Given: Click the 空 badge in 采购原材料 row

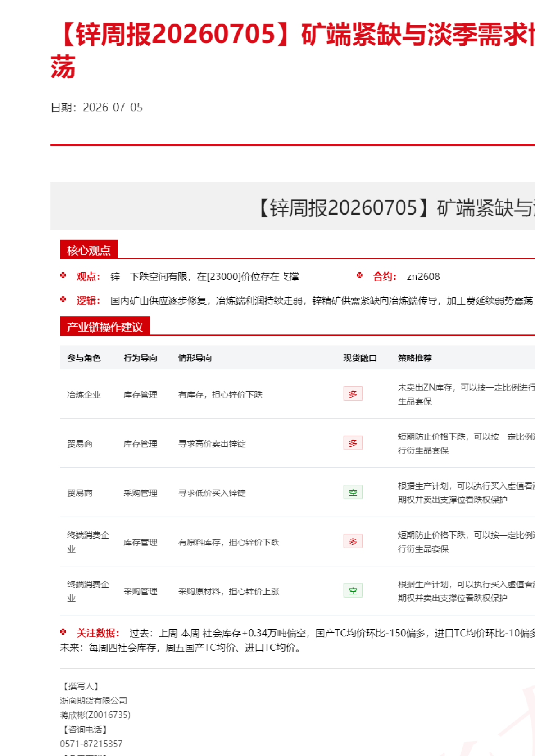Looking at the screenshot, I should 353,590.
